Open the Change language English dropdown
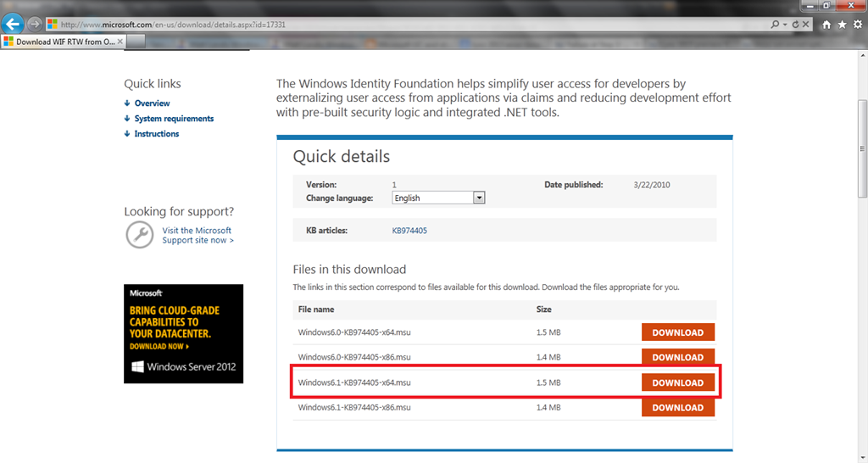The image size is (868, 463). click(x=438, y=198)
